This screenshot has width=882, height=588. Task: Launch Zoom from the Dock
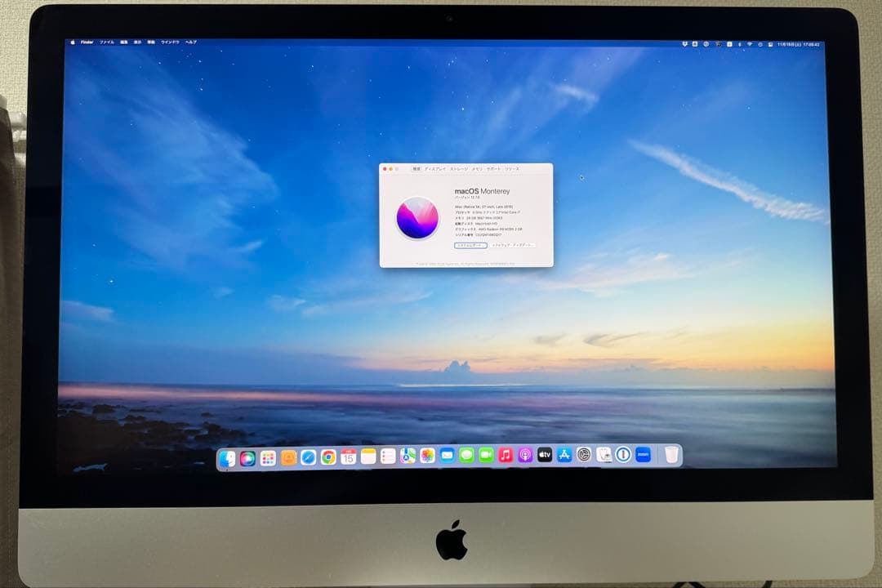[x=644, y=457]
